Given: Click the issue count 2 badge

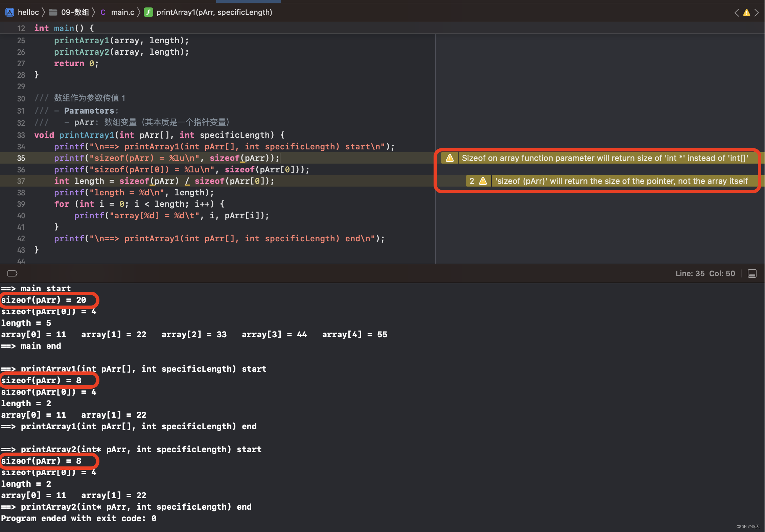Looking at the screenshot, I should coord(472,181).
